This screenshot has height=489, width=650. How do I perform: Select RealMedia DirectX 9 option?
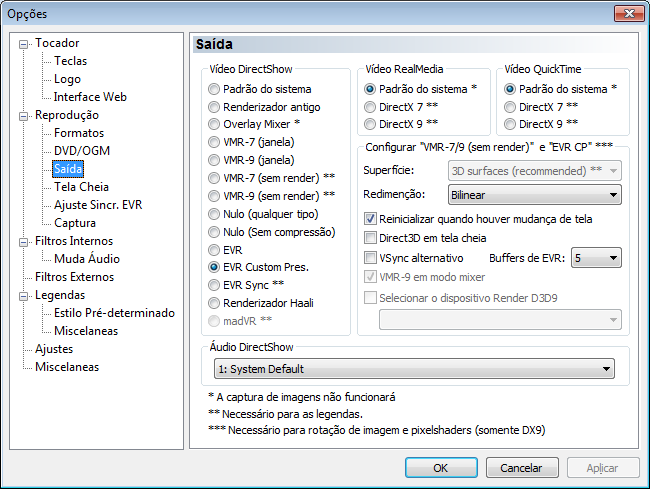(370, 124)
